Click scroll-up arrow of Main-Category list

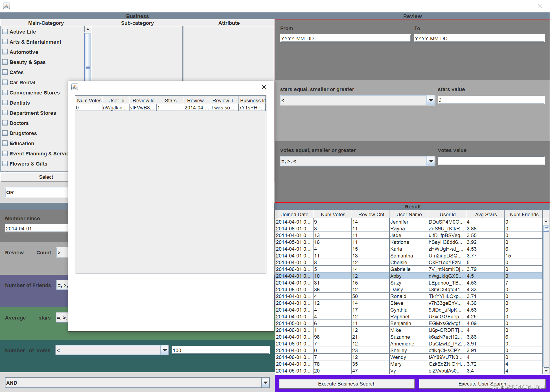88,29
